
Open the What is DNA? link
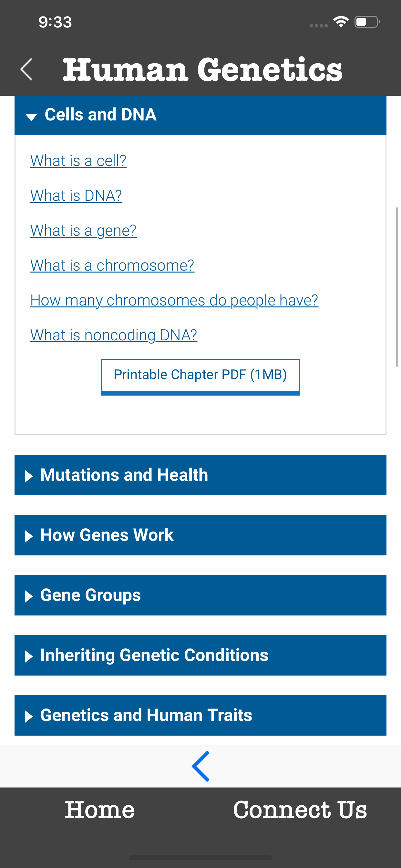pos(76,196)
